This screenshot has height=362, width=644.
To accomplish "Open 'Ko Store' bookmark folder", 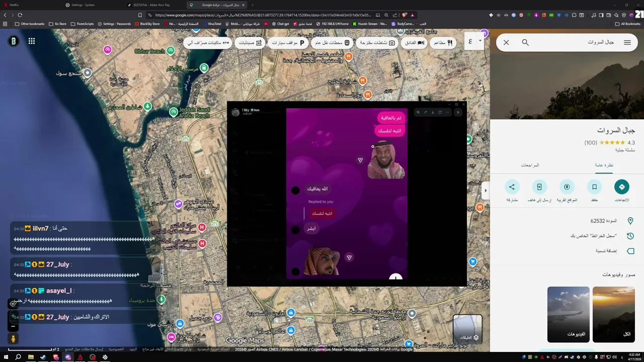I will [x=57, y=24].
